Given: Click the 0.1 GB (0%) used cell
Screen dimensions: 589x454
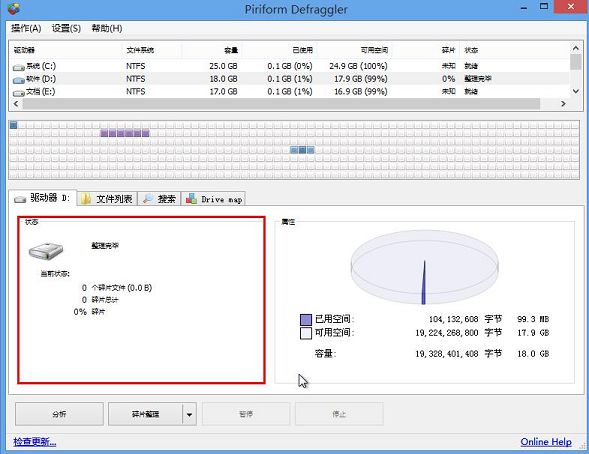Looking at the screenshot, I should click(x=290, y=66).
